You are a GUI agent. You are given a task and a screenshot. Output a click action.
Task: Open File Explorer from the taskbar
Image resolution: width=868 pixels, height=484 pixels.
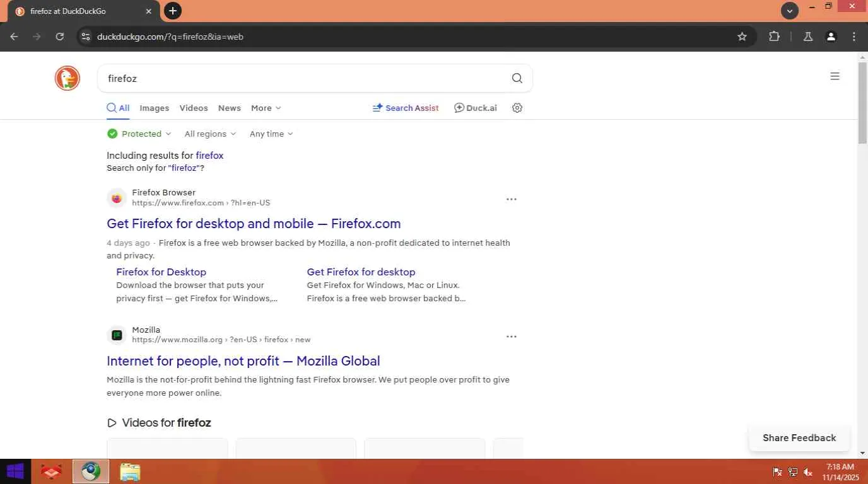(x=130, y=471)
